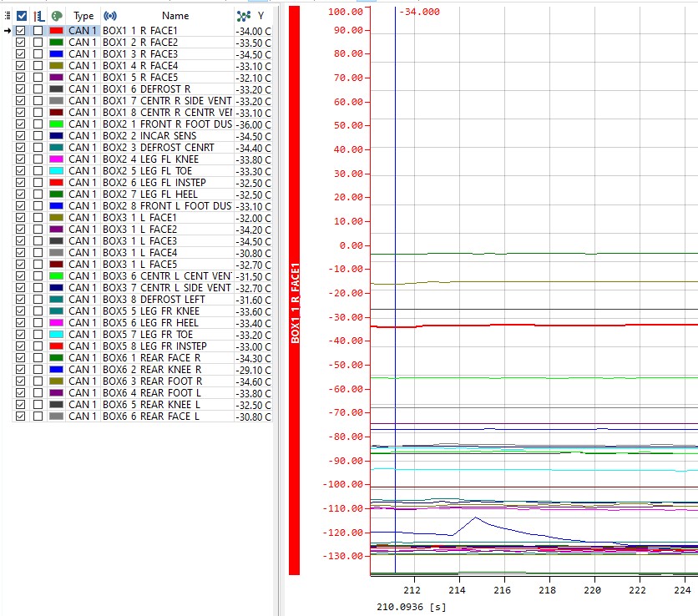Enable axis checkbox for BOX2 2 INCAR SENS

click(38, 136)
